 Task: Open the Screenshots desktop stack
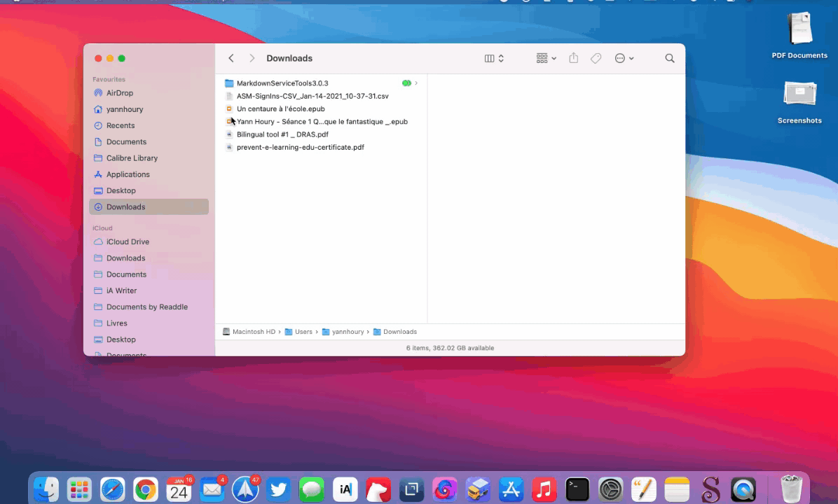click(x=799, y=102)
